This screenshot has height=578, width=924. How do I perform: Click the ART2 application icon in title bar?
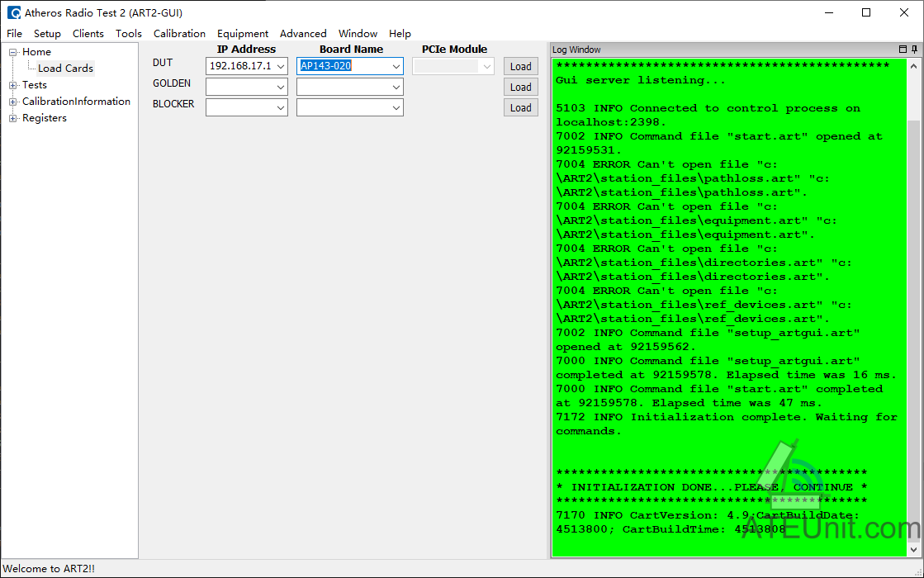pyautogui.click(x=13, y=12)
